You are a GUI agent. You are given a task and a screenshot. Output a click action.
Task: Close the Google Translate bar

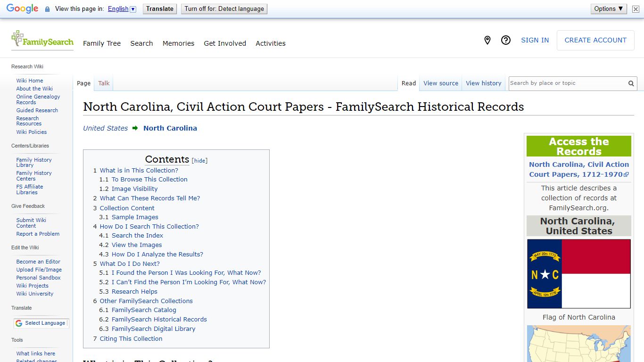(636, 9)
